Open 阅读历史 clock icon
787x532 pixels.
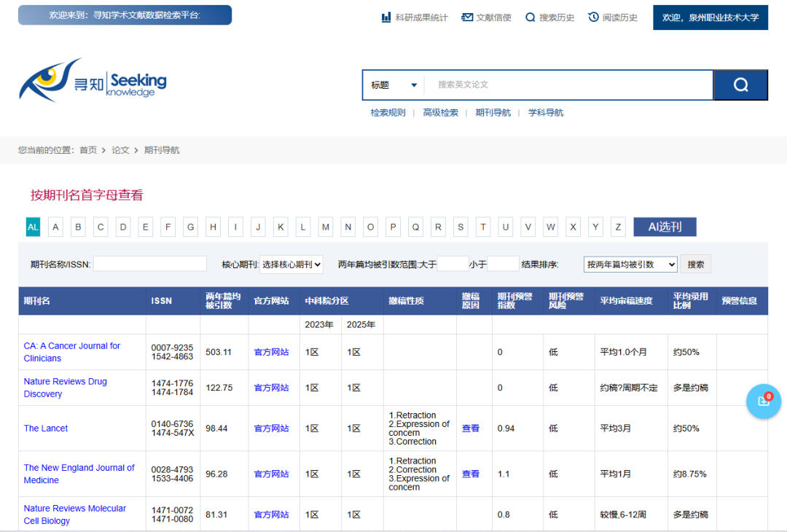point(594,17)
